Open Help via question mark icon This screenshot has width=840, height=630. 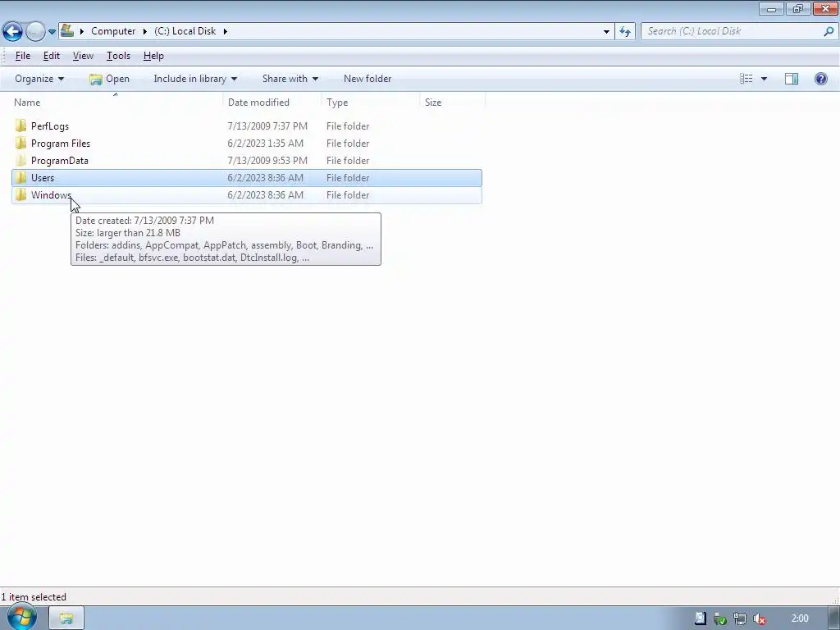tap(820, 79)
